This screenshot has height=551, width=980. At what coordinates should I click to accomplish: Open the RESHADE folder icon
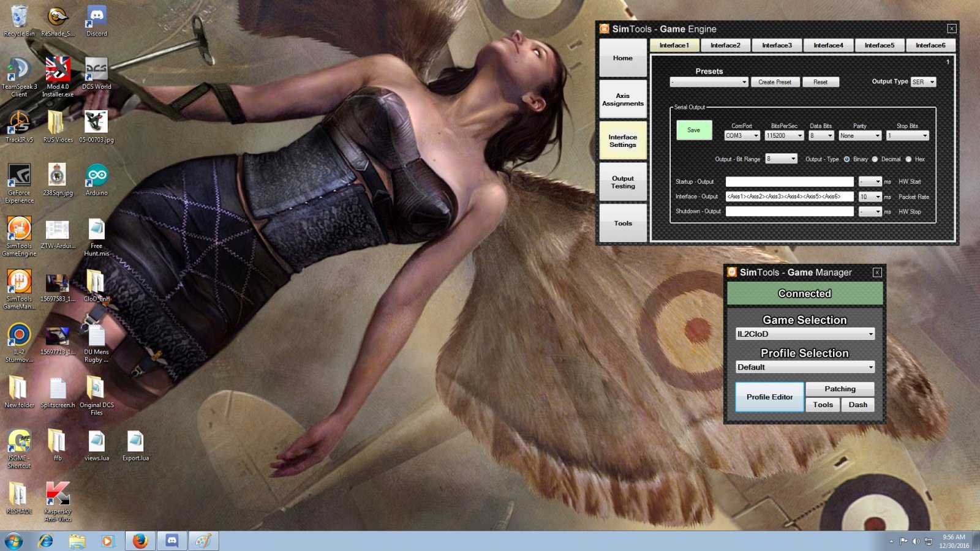(x=19, y=498)
